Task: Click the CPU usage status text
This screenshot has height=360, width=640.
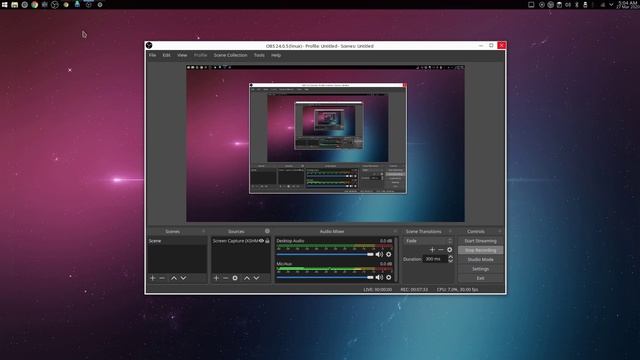Action: point(457,289)
